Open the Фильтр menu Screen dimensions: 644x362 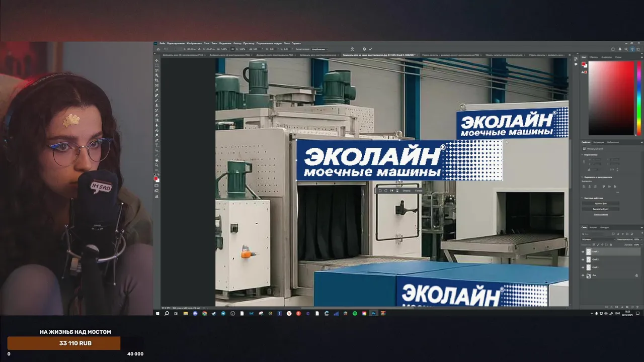tap(237, 43)
